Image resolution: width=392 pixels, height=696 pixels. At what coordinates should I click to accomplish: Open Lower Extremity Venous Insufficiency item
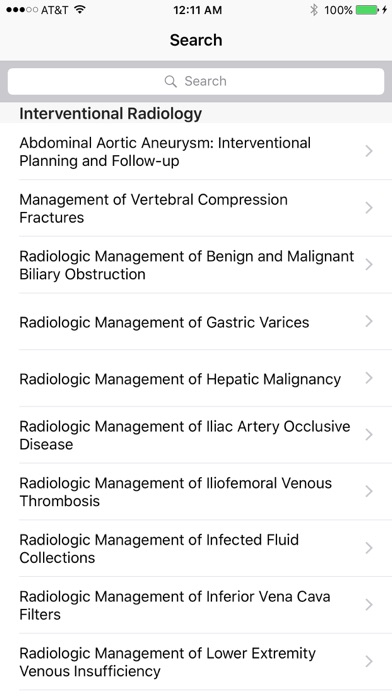point(196,662)
